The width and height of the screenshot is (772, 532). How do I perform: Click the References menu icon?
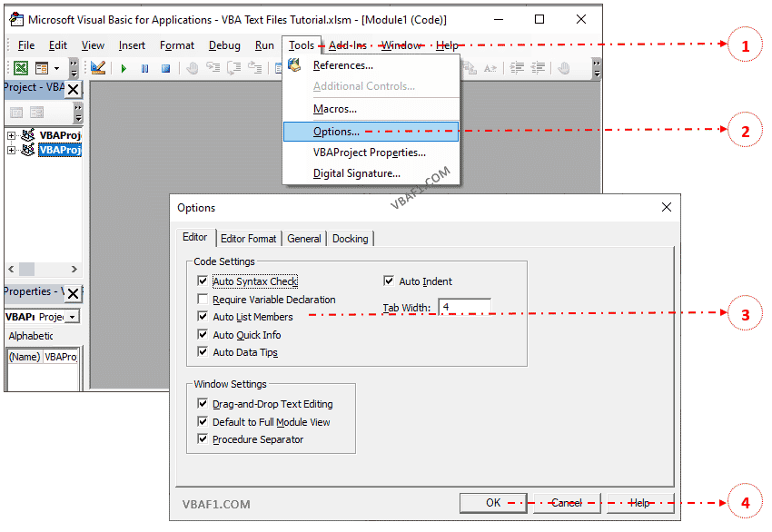pyautogui.click(x=294, y=65)
